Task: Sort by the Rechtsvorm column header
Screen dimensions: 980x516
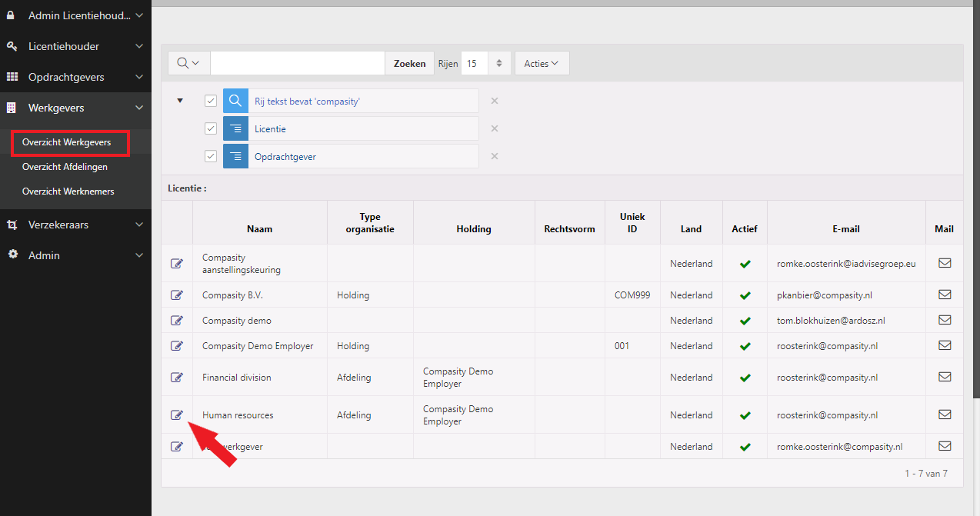Action: click(x=569, y=228)
